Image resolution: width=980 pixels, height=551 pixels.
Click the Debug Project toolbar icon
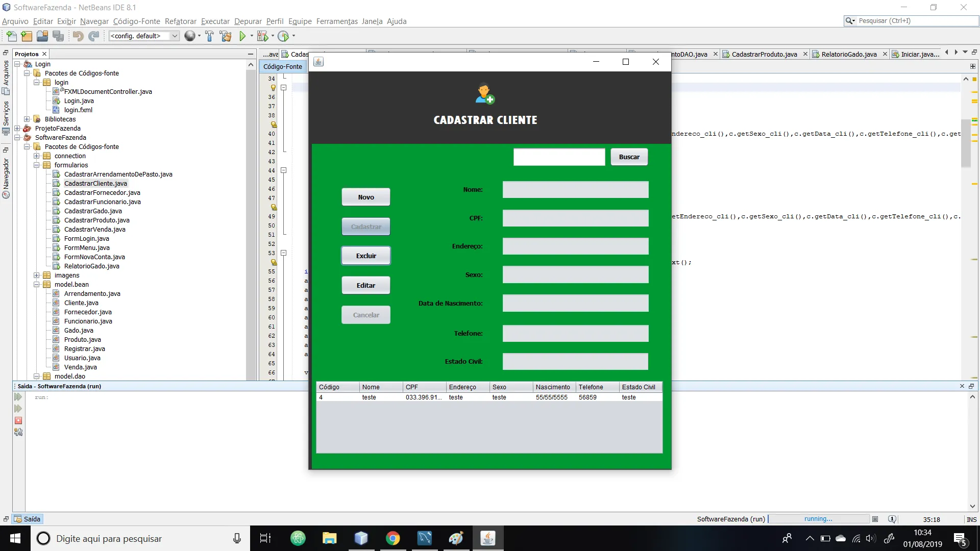coord(262,36)
